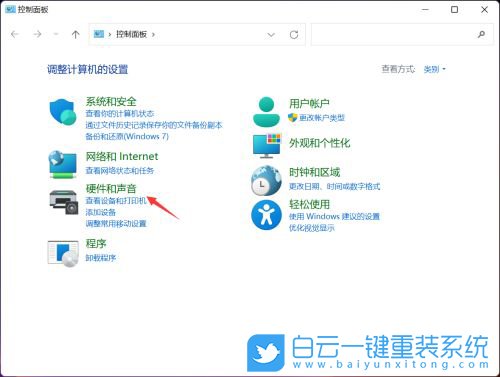This screenshot has height=377, width=500.
Task: Click the Forward arrow in navigation bar
Action: [x=37, y=34]
